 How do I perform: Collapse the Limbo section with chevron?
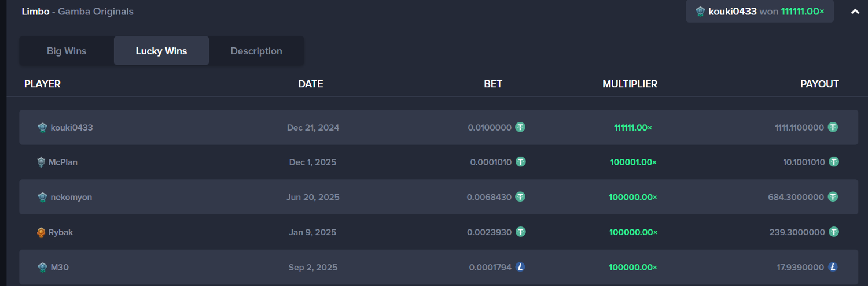pos(855,12)
